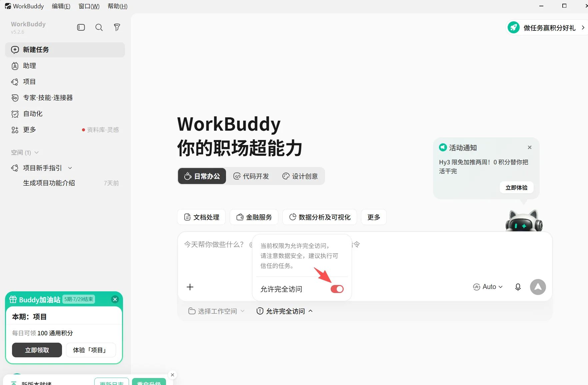Open 专家·技能·连接器
Viewport: 588px width, 385px height.
click(x=65, y=98)
